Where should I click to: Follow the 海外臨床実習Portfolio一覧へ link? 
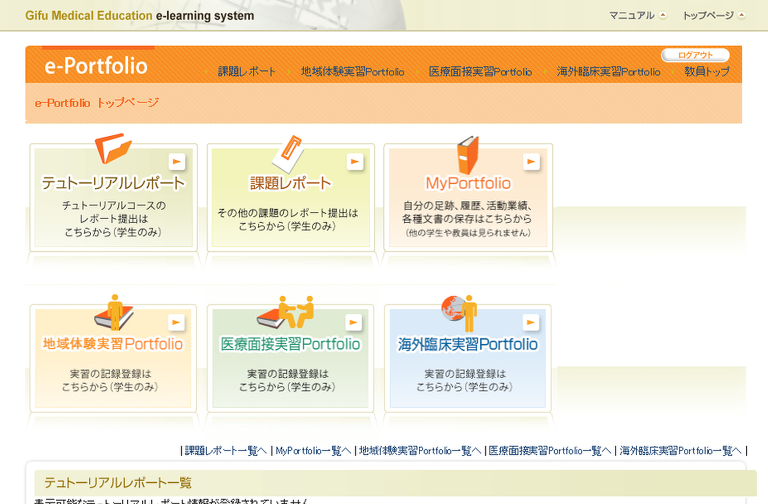[x=681, y=451]
